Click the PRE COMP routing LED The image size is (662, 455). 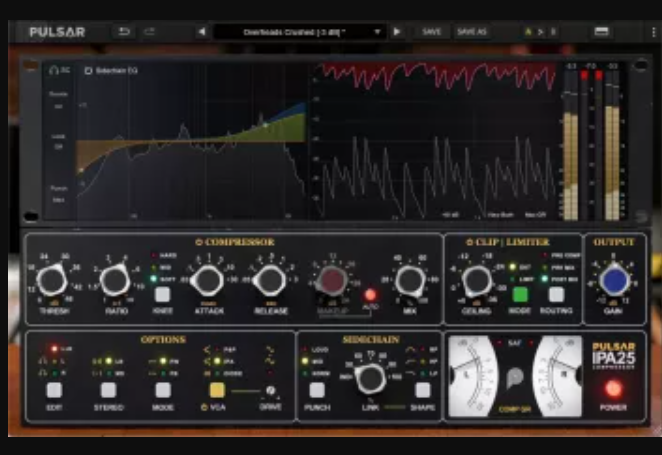545,255
